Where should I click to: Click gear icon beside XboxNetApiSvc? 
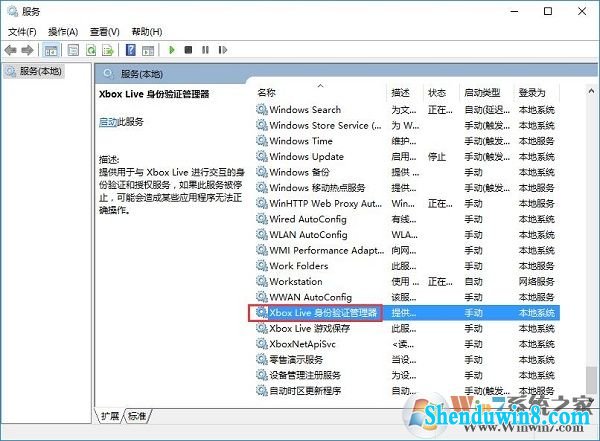pyautogui.click(x=262, y=344)
